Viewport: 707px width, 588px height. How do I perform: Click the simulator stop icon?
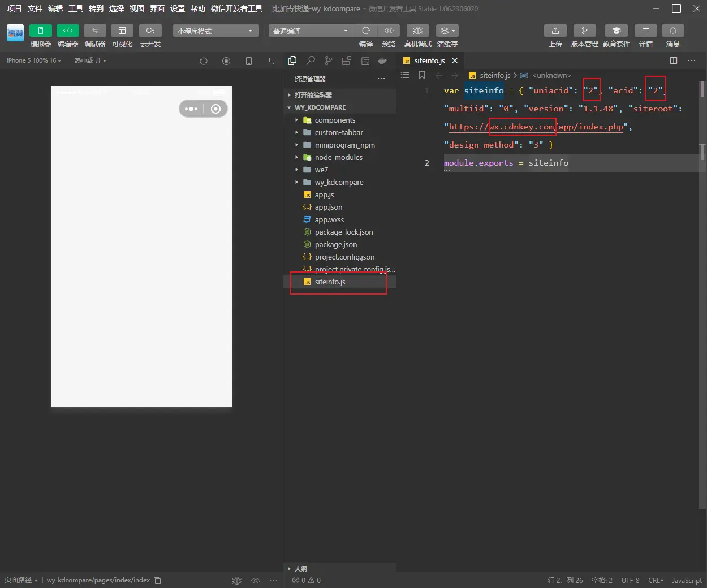point(226,61)
